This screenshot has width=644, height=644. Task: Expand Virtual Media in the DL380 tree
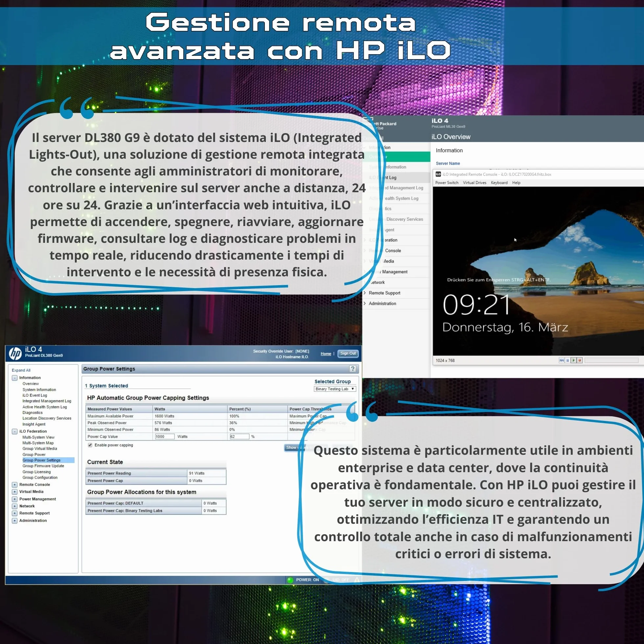pos(15,492)
